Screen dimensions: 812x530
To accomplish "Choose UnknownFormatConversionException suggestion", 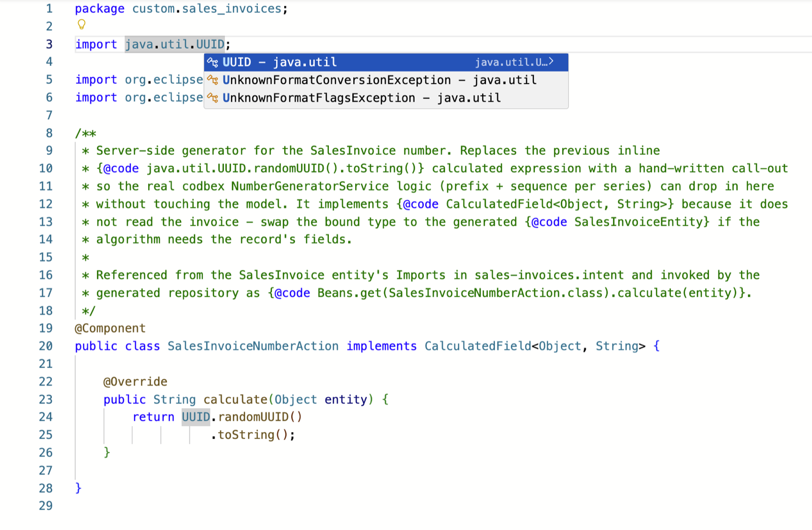I will [x=386, y=80].
